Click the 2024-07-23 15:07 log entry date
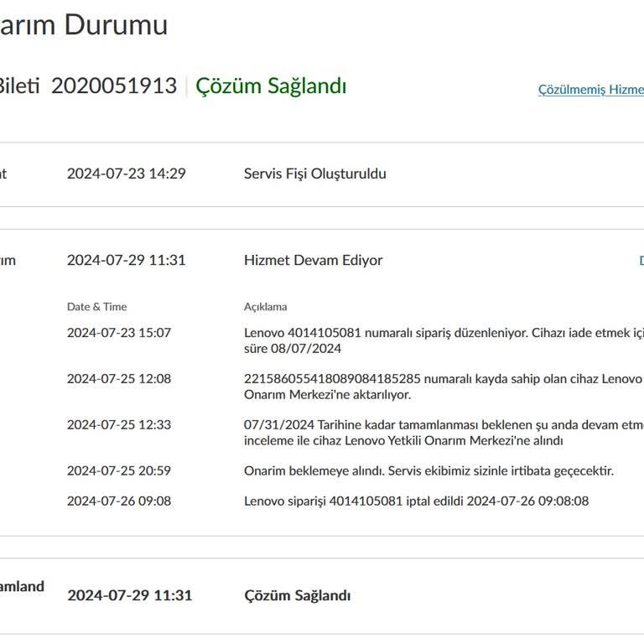Viewport: 644px width, 644px height. pos(119,333)
